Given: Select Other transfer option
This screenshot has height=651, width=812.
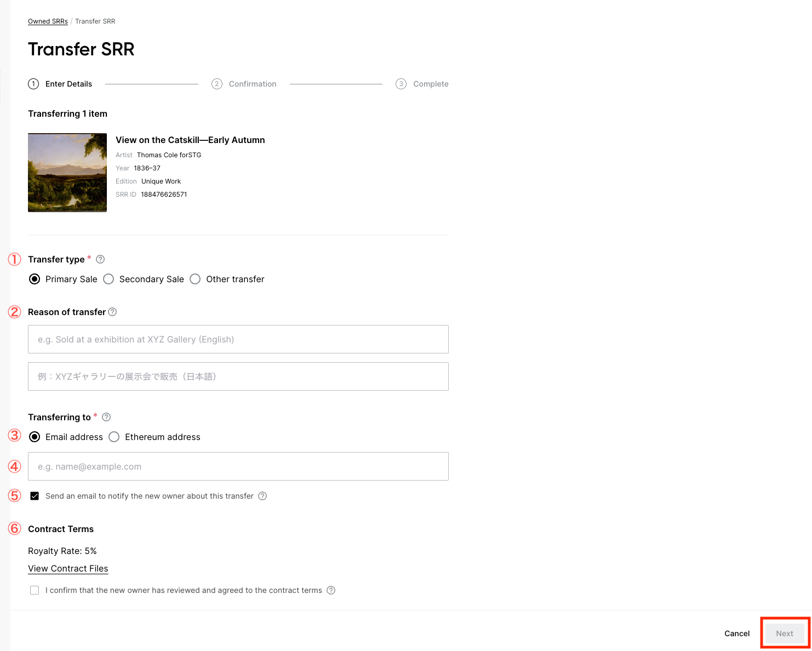Looking at the screenshot, I should coord(195,279).
